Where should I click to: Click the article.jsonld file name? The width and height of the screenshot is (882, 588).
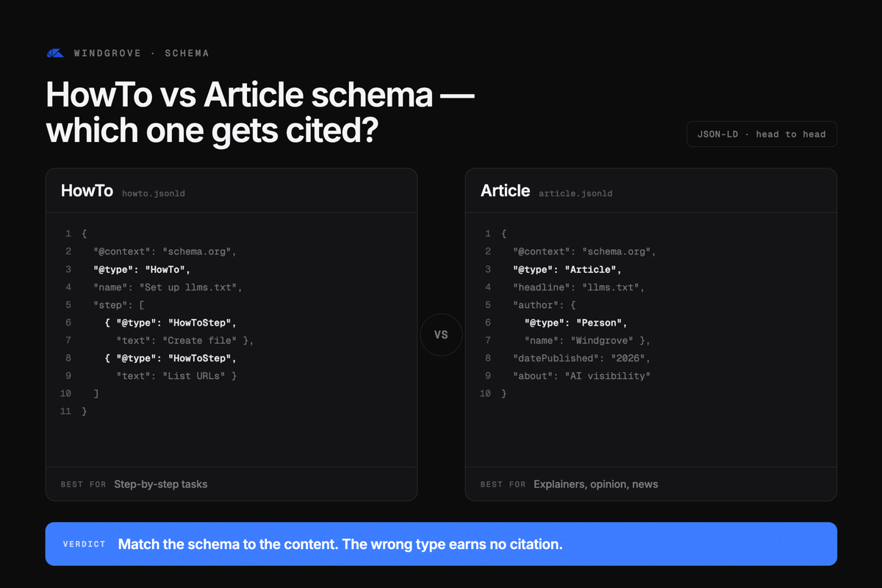(x=576, y=193)
